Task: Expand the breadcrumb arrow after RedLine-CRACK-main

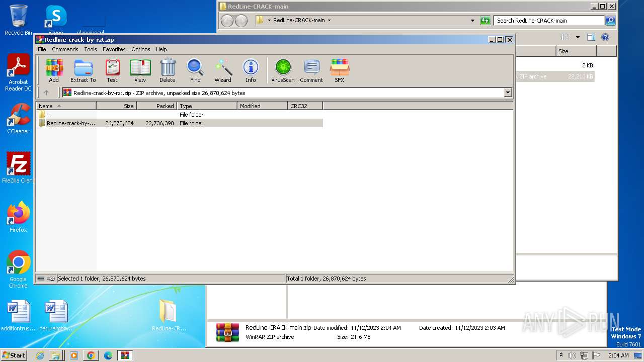Action: (x=330, y=21)
